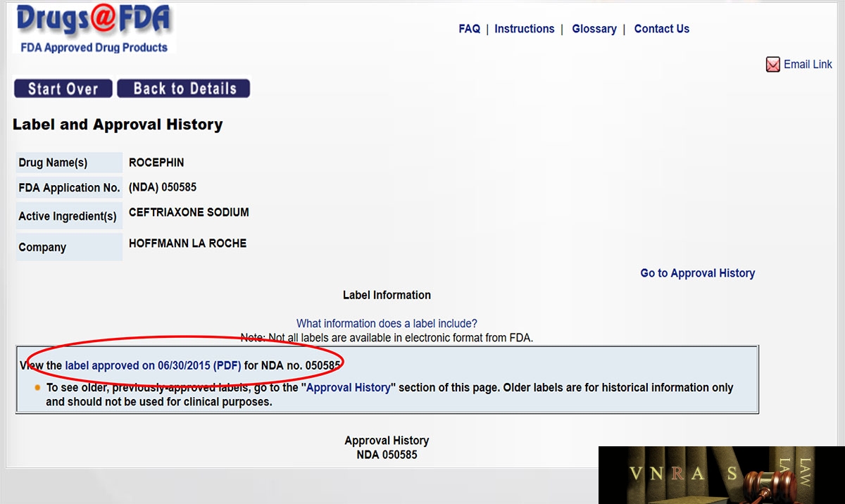
Task: Click the Label Information heading
Action: click(387, 295)
